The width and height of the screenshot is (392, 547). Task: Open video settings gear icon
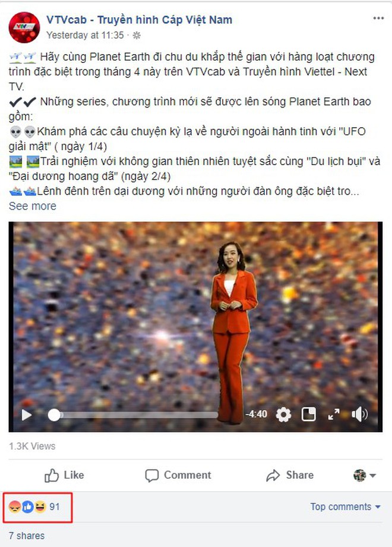click(x=283, y=415)
